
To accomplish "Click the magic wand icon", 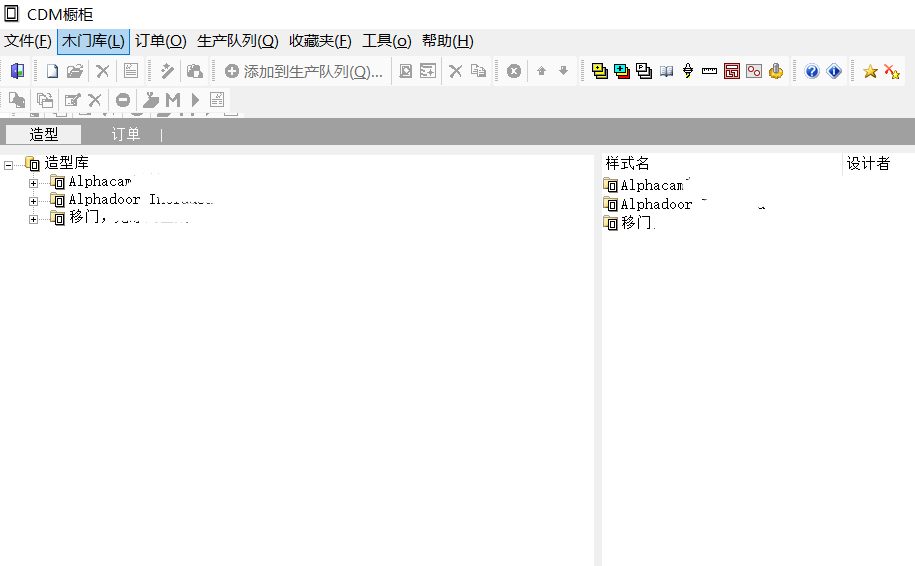I will tap(167, 71).
